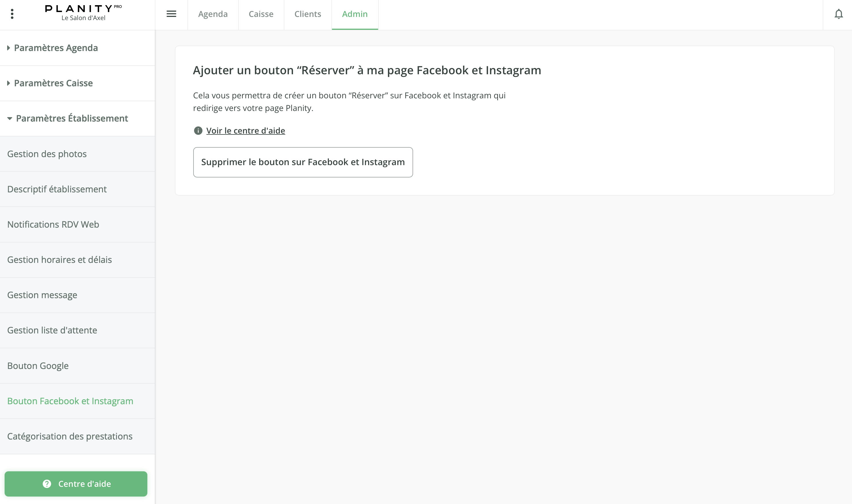Switch to the Agenda tab

[x=213, y=14]
